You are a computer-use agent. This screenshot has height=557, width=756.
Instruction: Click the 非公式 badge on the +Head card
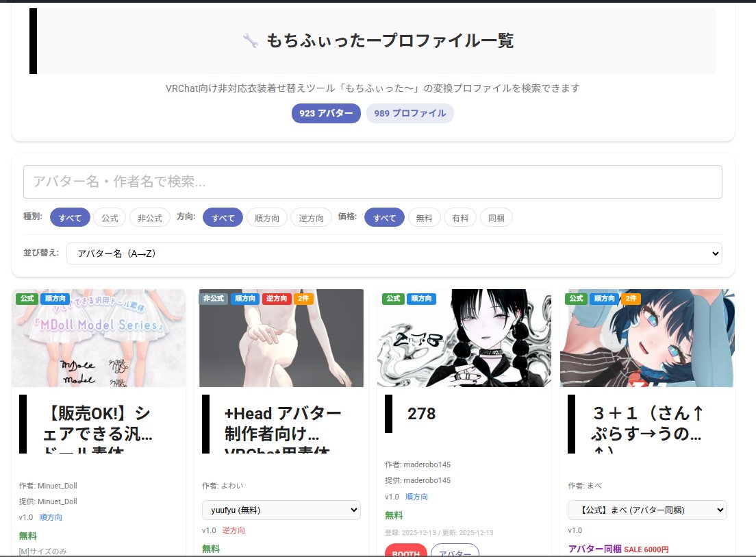[x=214, y=299]
